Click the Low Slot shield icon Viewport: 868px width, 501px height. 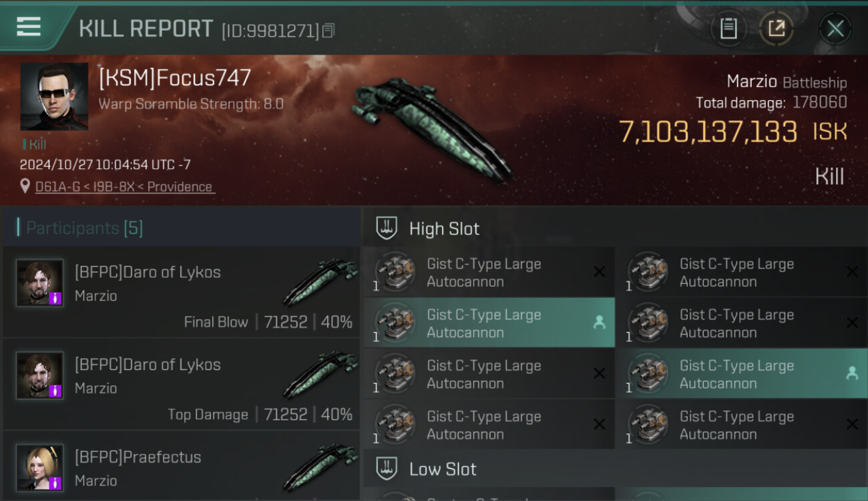click(387, 469)
